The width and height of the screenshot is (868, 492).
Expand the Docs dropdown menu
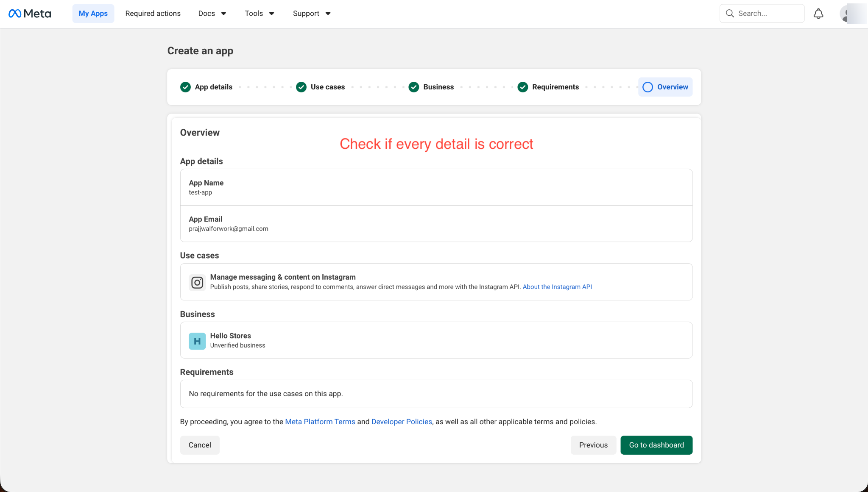coord(212,14)
